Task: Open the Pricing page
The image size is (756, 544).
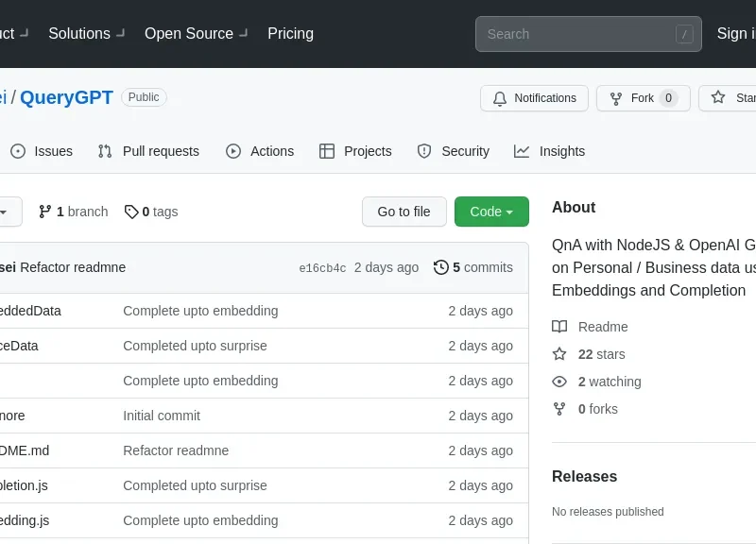Action: tap(291, 33)
